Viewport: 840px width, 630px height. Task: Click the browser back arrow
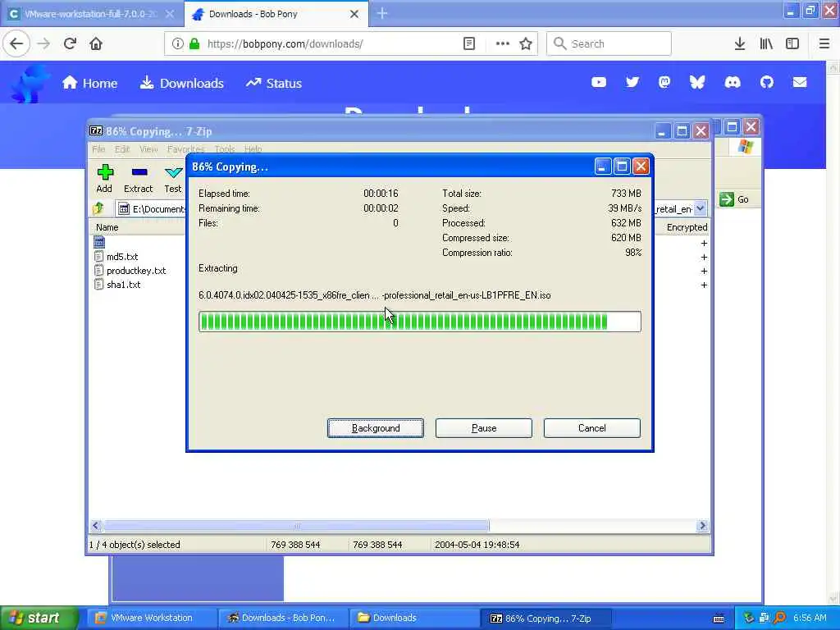16,43
